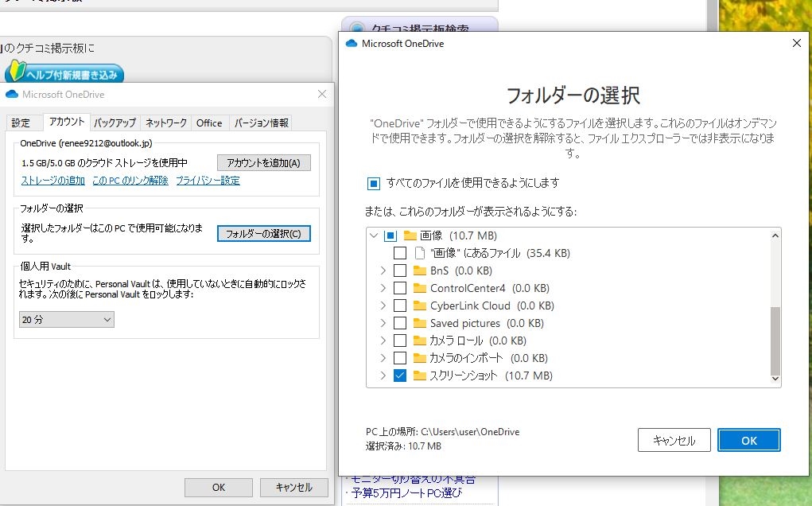Click the ヘルプ付新規書き込み button on web page

tap(64, 73)
